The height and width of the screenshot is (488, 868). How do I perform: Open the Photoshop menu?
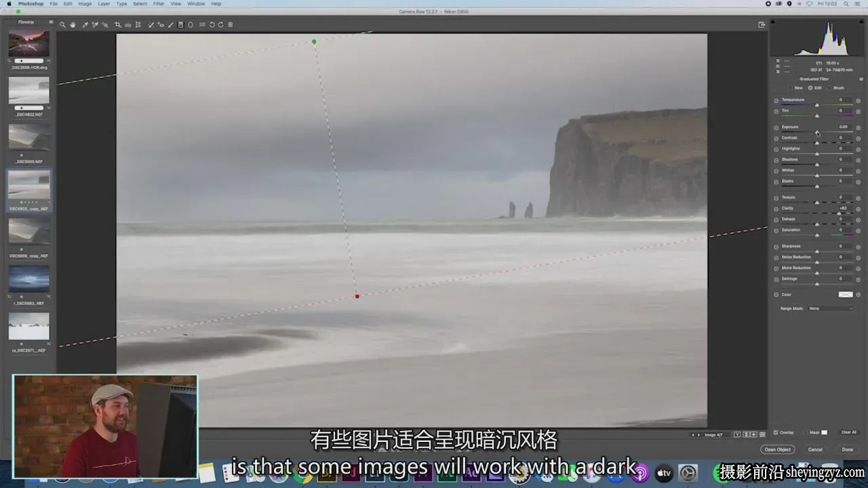pyautogui.click(x=31, y=4)
